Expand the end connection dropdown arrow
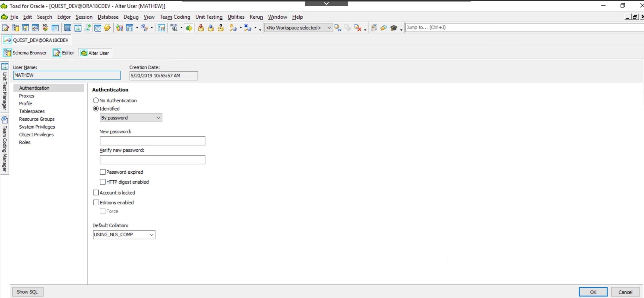This screenshot has height=298, width=644. [255, 28]
